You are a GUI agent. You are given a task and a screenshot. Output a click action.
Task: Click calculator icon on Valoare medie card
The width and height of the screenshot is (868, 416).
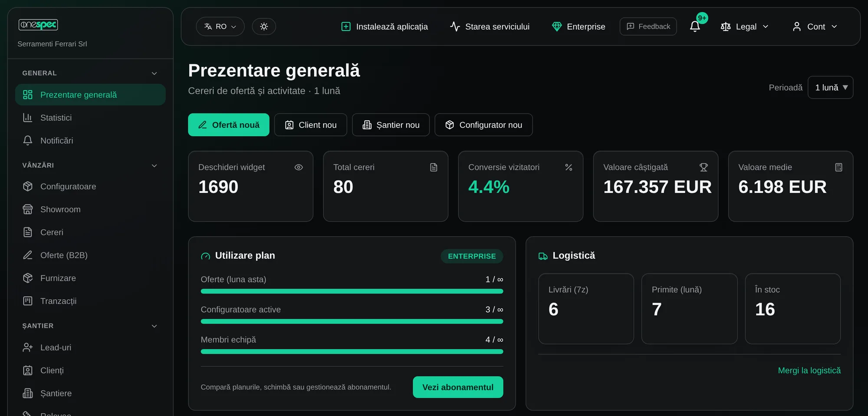click(x=838, y=167)
